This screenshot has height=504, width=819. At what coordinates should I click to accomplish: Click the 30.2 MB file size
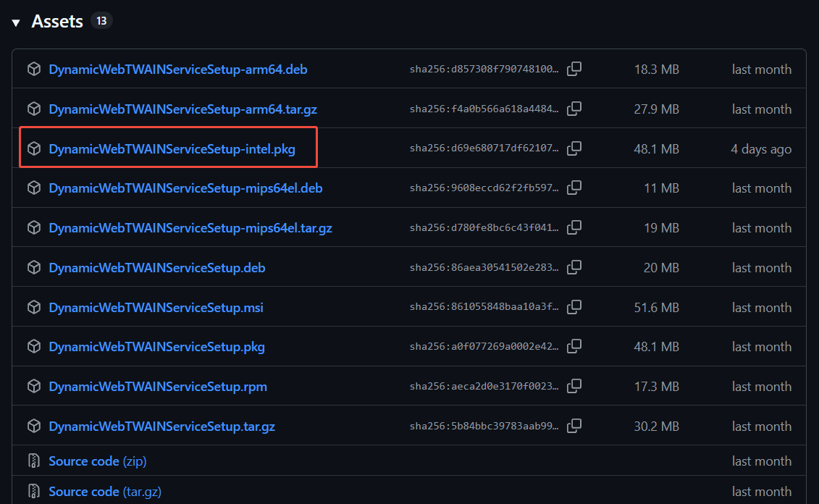click(x=657, y=427)
